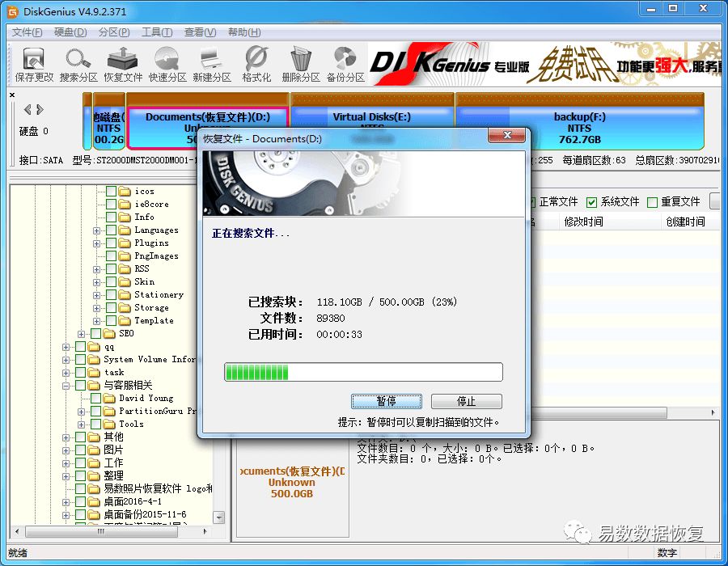
Task: Select the Delete Partition (删除分区) icon
Action: 301,65
